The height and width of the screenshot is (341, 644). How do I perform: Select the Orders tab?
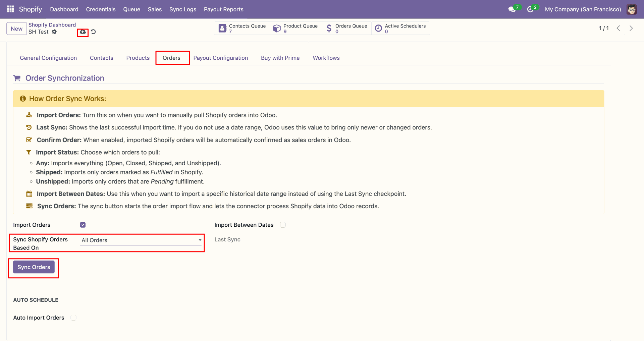click(171, 58)
